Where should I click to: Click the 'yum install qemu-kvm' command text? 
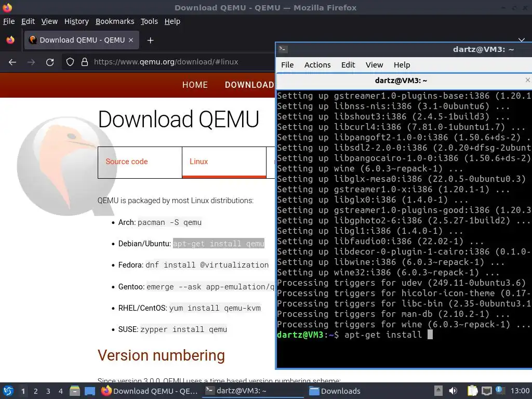(x=215, y=308)
